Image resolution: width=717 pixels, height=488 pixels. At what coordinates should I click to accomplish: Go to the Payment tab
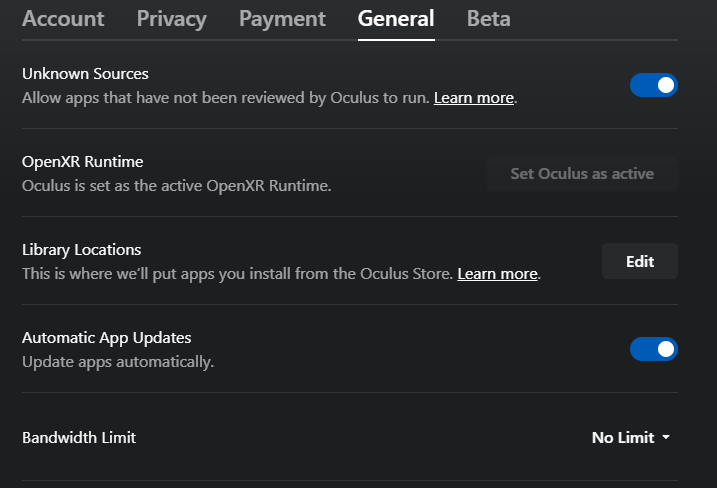coord(282,19)
